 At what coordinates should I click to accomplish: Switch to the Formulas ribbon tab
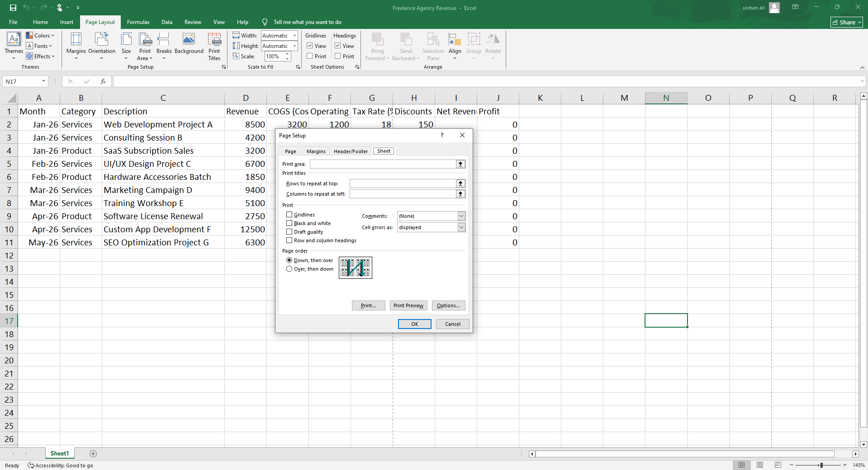[x=138, y=22]
